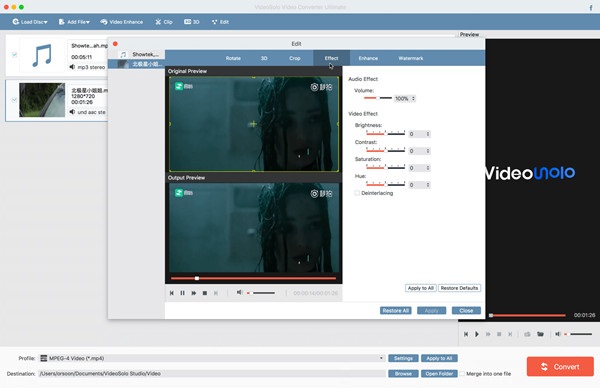Click the Contrast value stepper

click(x=428, y=151)
